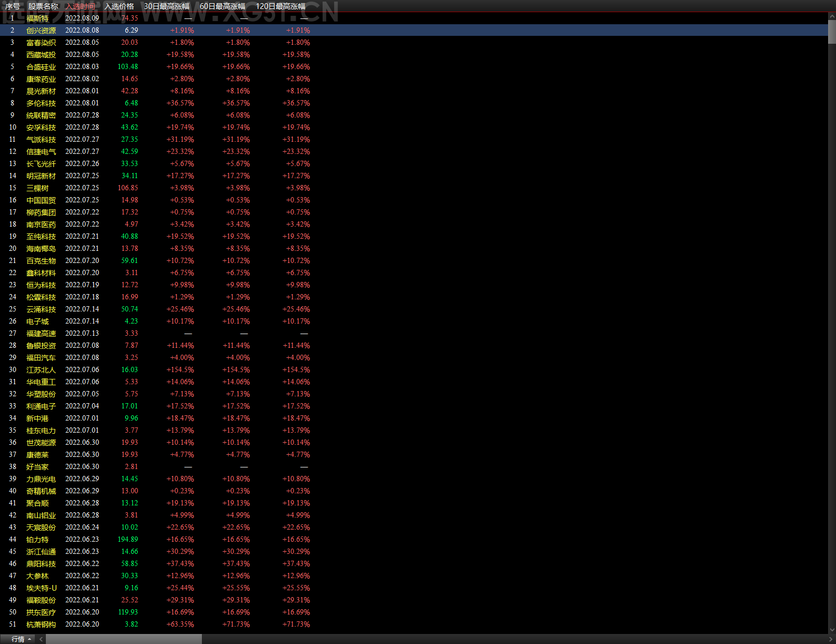Select stock 安孚科技
836x644 pixels.
point(41,128)
